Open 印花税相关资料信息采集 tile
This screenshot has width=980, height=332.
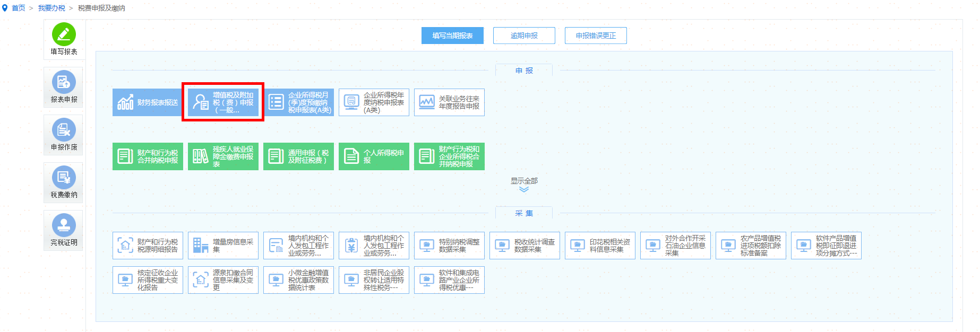[600, 246]
